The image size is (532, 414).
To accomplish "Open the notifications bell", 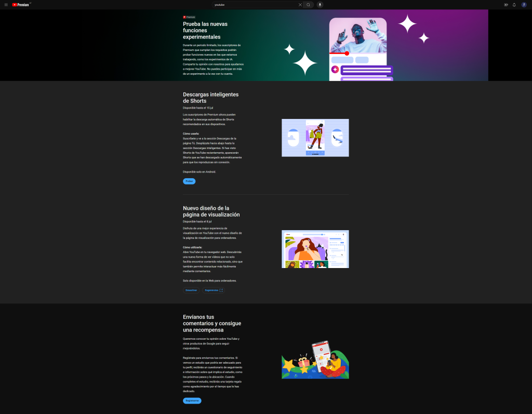I will 514,5.
